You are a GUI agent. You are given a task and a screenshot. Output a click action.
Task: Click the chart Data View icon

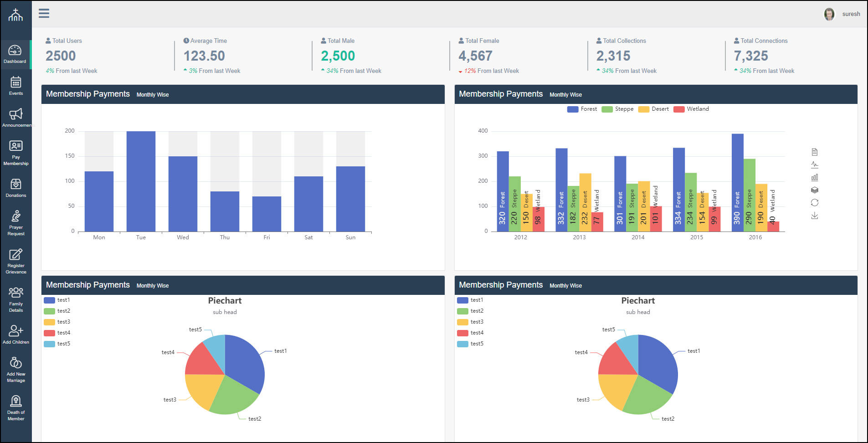(x=815, y=152)
